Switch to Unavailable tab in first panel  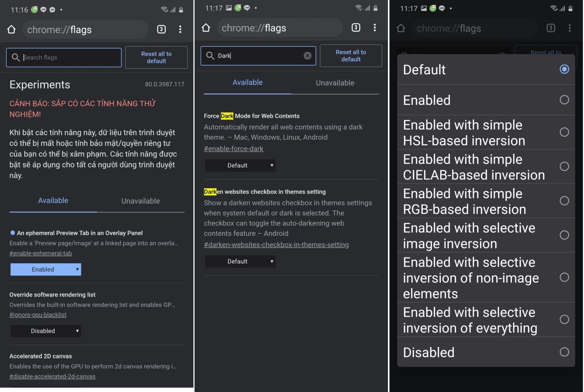pos(141,201)
